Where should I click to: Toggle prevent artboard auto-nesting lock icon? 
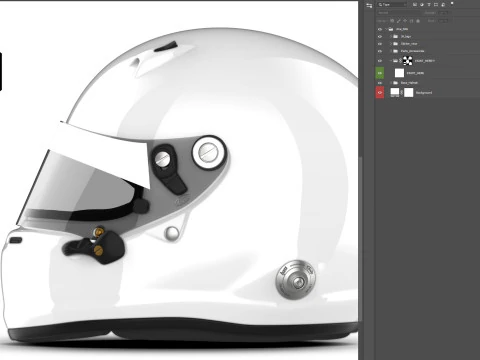pyautogui.click(x=411, y=21)
